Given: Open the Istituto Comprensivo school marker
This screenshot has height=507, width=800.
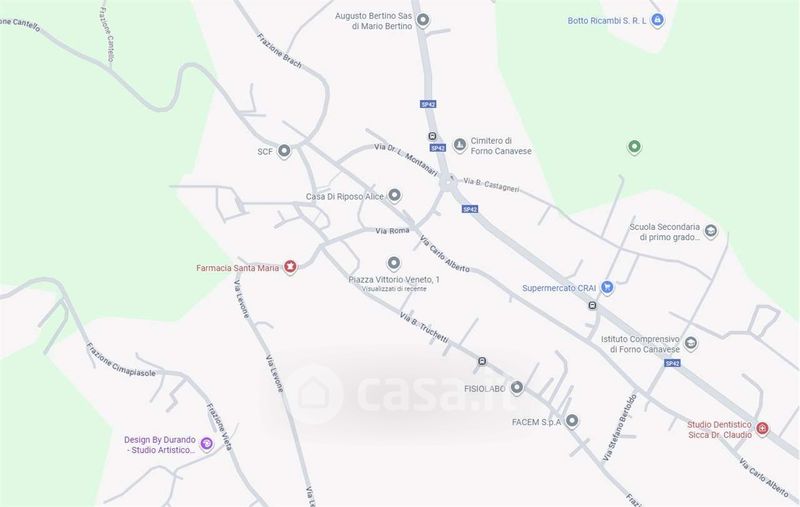Looking at the screenshot, I should (x=690, y=343).
